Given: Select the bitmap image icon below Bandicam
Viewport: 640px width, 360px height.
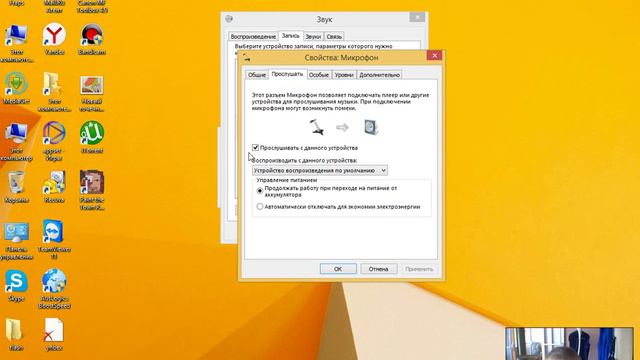Looking at the screenshot, I should [x=92, y=93].
